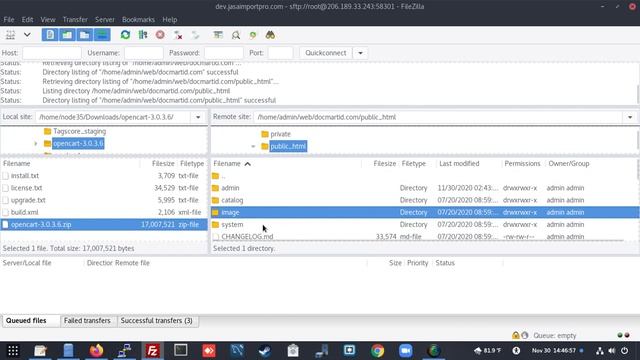The height and width of the screenshot is (360, 640).
Task: Refresh the file and folder lists
Action: click(x=125, y=35)
